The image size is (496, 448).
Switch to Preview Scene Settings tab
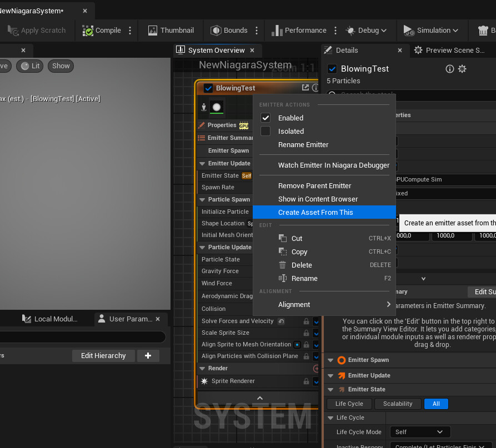(x=449, y=51)
